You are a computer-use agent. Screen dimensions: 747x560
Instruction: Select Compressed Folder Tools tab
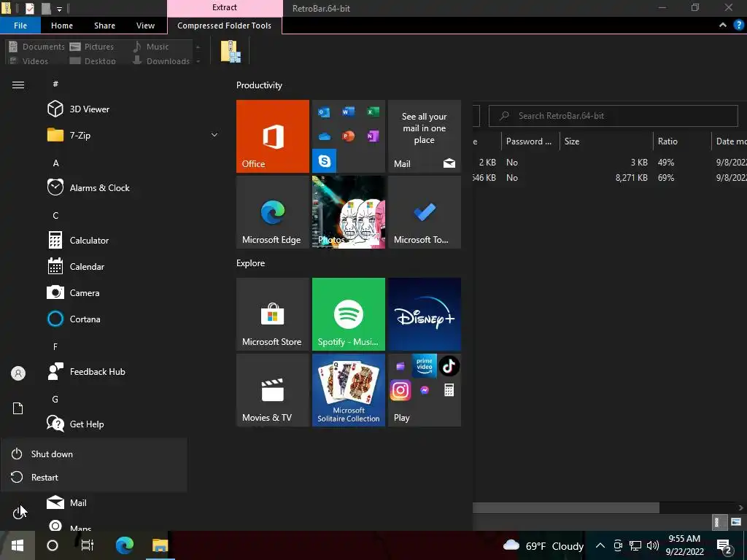click(225, 26)
